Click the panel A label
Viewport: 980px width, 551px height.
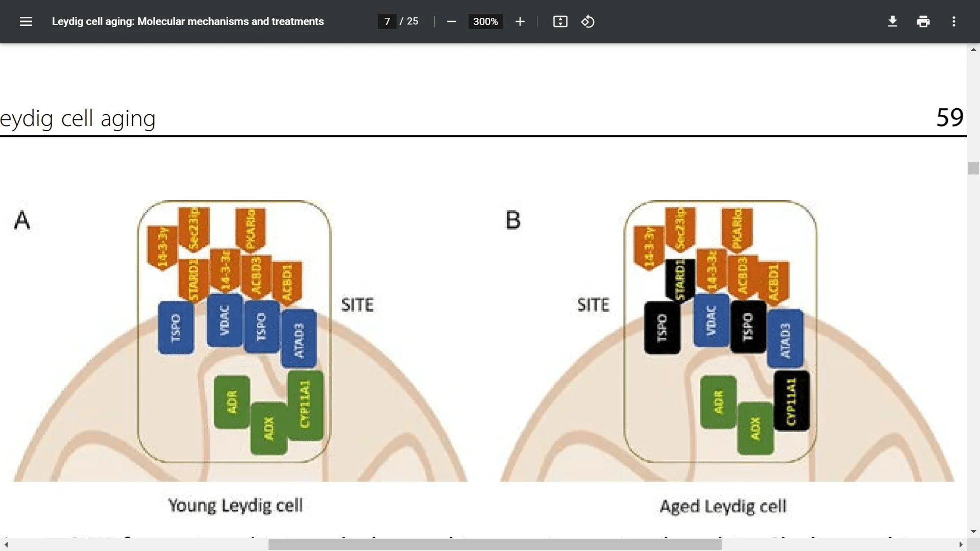point(22,220)
